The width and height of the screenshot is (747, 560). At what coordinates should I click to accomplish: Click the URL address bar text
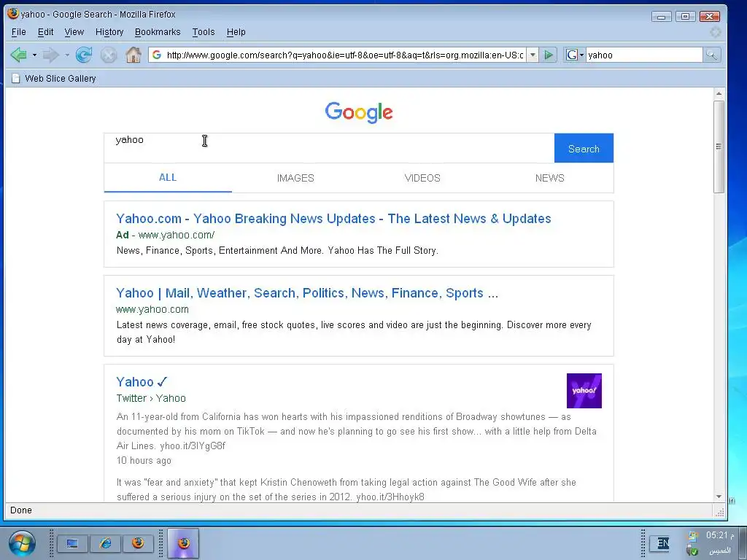click(344, 55)
